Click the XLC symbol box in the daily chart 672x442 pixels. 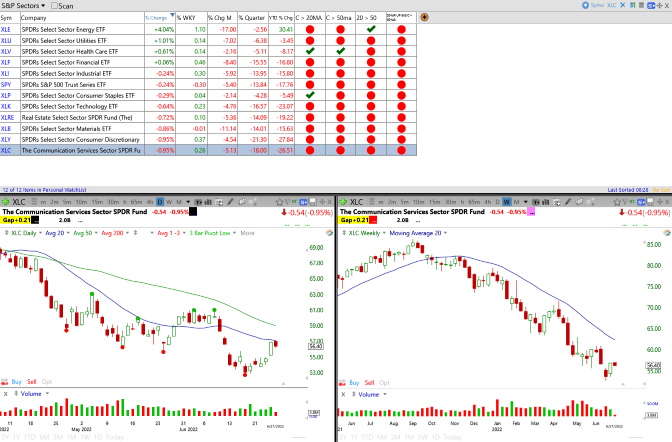tap(19, 202)
